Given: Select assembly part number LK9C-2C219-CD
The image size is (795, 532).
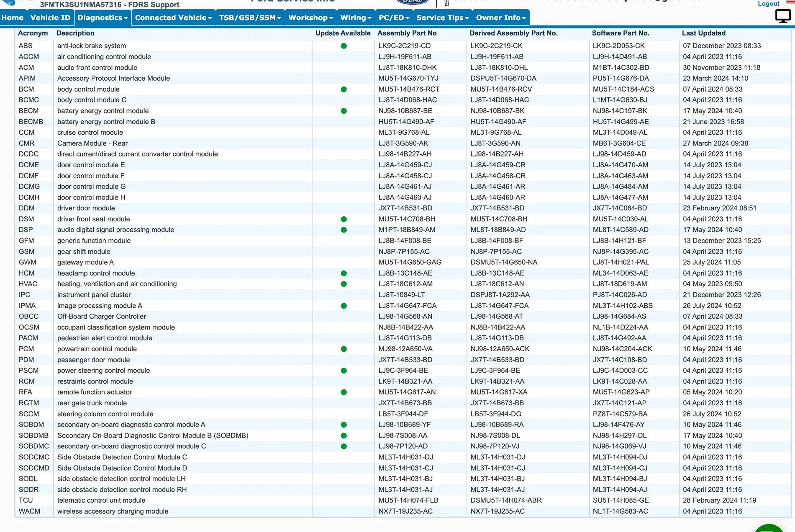Looking at the screenshot, I should [405, 46].
